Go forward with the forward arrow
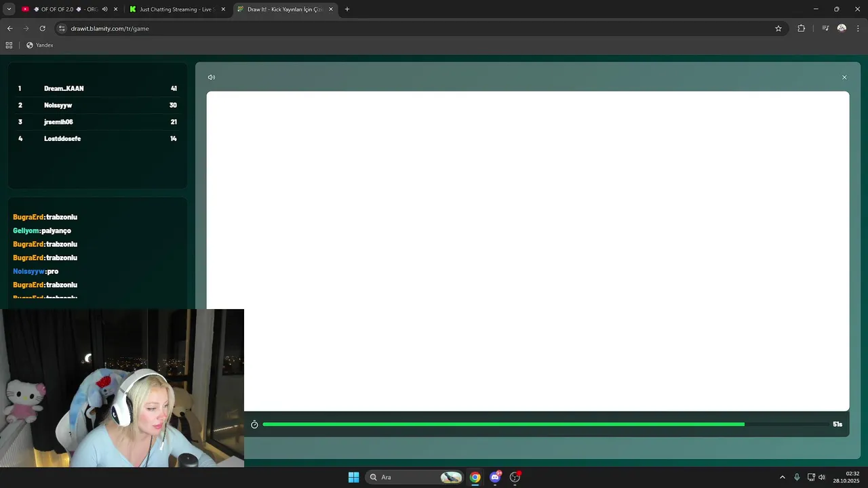 point(26,28)
